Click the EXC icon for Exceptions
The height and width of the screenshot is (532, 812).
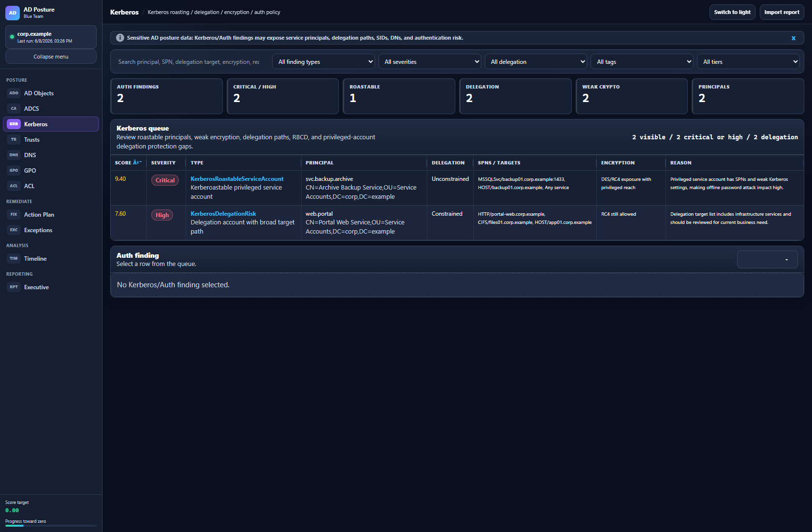pos(14,230)
